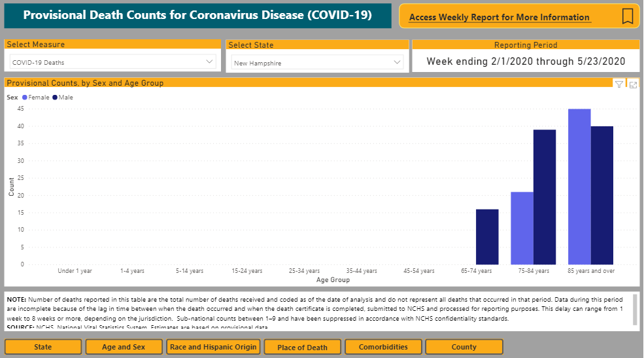
Task: Select the County page button
Action: 464,347
